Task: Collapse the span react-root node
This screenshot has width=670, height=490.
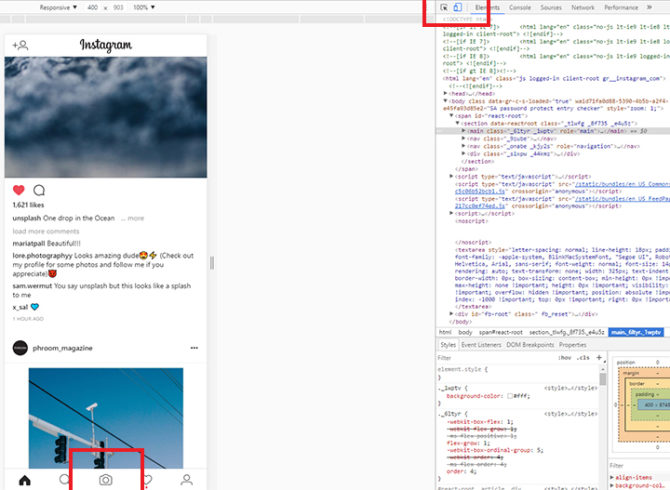Action: click(x=451, y=116)
